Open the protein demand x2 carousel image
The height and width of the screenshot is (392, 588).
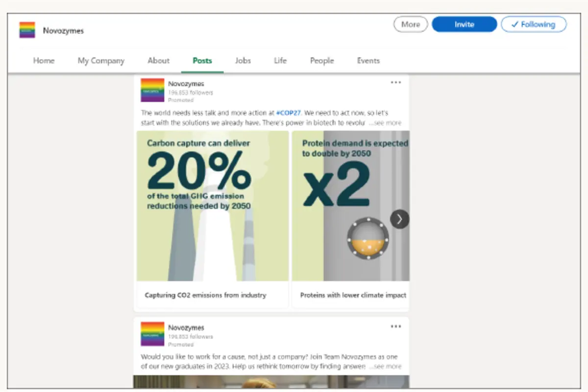[x=351, y=206]
